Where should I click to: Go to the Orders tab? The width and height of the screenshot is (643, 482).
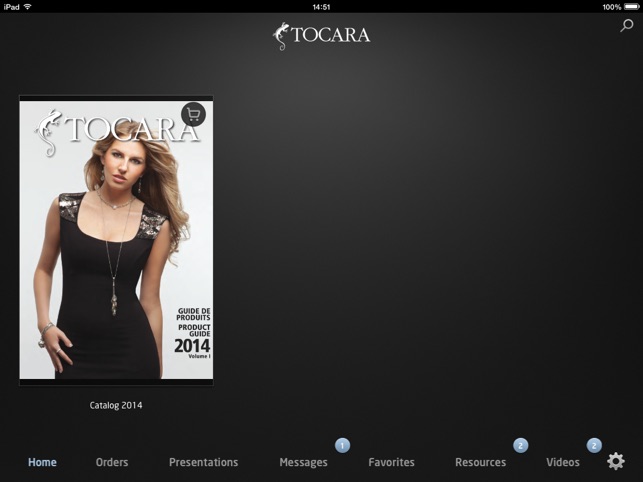pyautogui.click(x=112, y=462)
